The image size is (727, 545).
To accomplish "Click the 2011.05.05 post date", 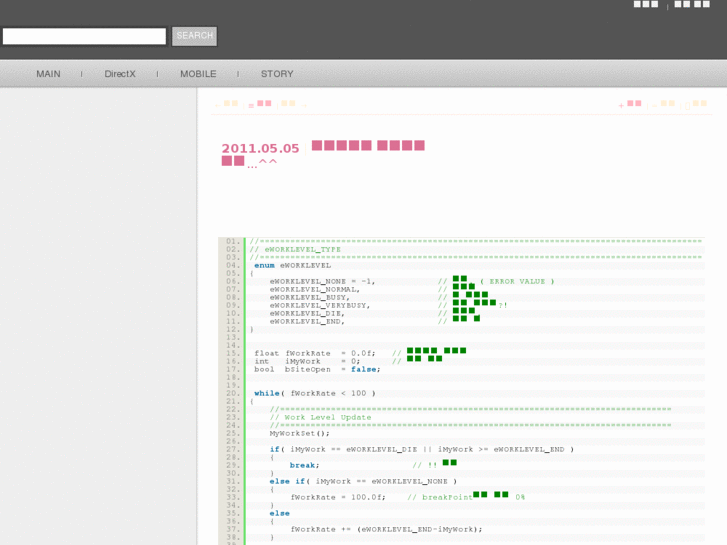I will (x=260, y=149).
